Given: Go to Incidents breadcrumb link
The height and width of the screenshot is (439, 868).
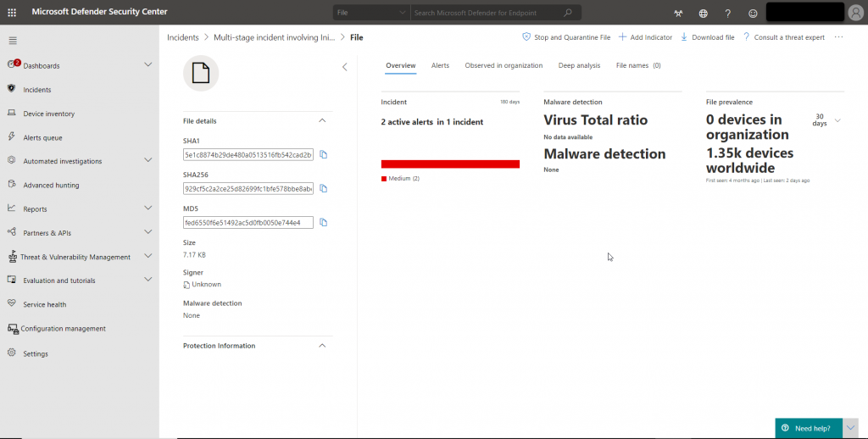Looking at the screenshot, I should coord(183,37).
